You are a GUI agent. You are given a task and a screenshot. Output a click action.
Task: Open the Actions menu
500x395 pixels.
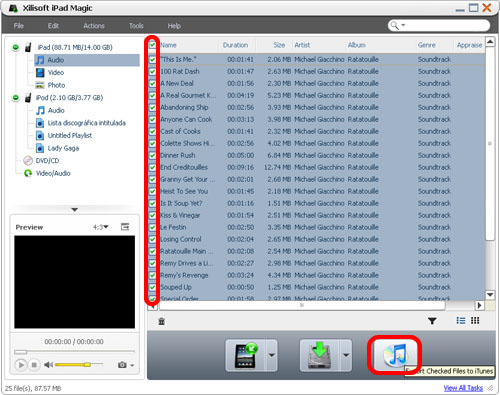[94, 26]
